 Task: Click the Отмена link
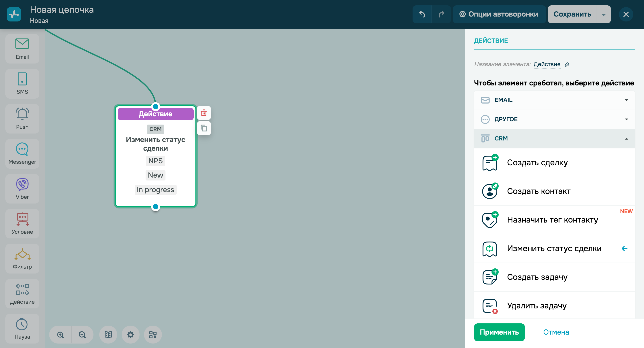pos(556,332)
